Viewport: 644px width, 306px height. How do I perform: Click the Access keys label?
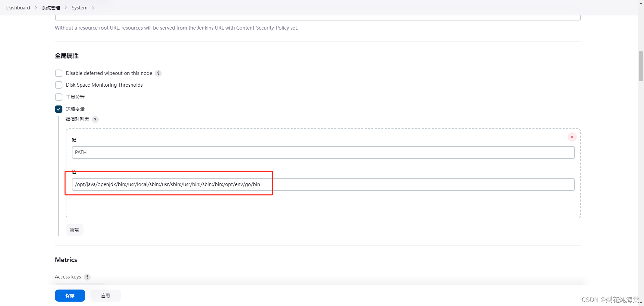[68, 277]
